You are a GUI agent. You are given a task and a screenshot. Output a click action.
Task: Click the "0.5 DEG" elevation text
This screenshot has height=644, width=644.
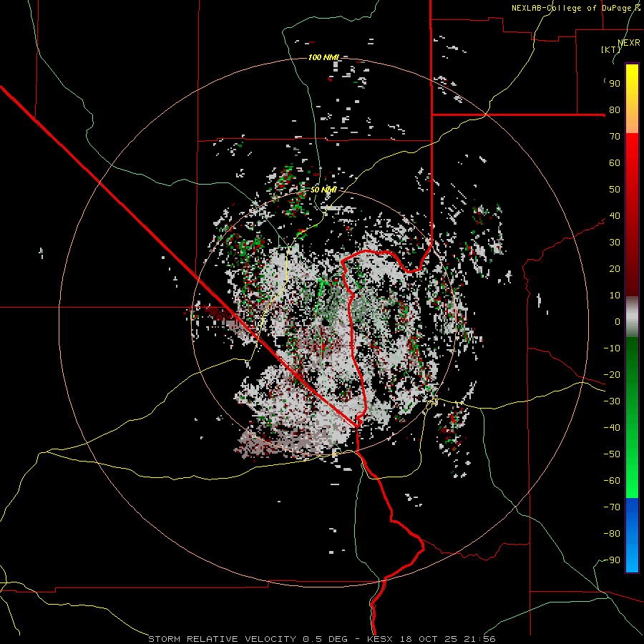pos(326,639)
